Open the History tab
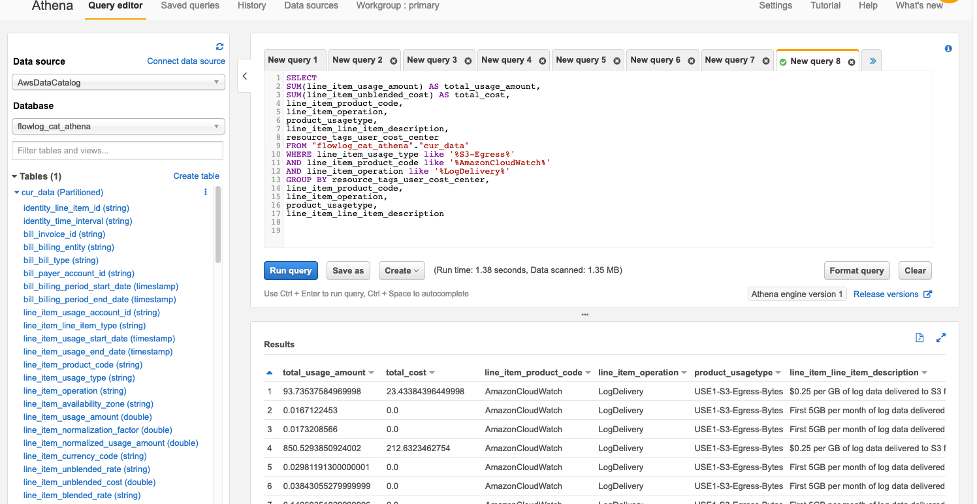Image resolution: width=977 pixels, height=504 pixels. click(252, 6)
